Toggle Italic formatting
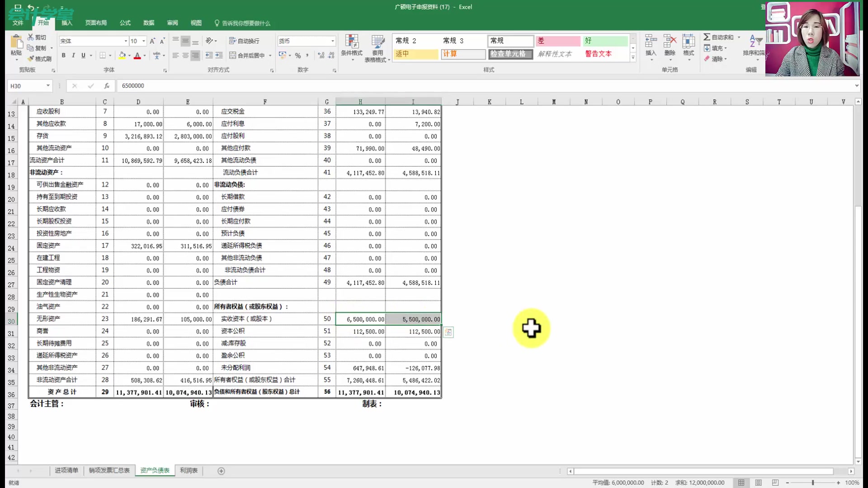 pos(73,56)
